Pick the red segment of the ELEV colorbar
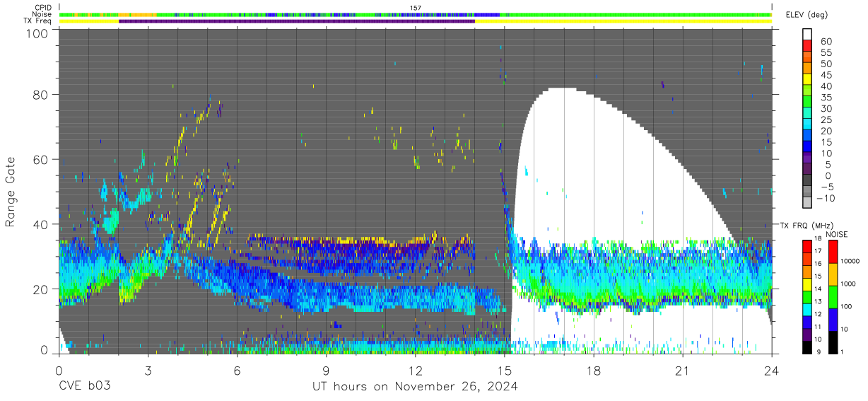Viewport: 868px width, 401px height. coord(807,45)
